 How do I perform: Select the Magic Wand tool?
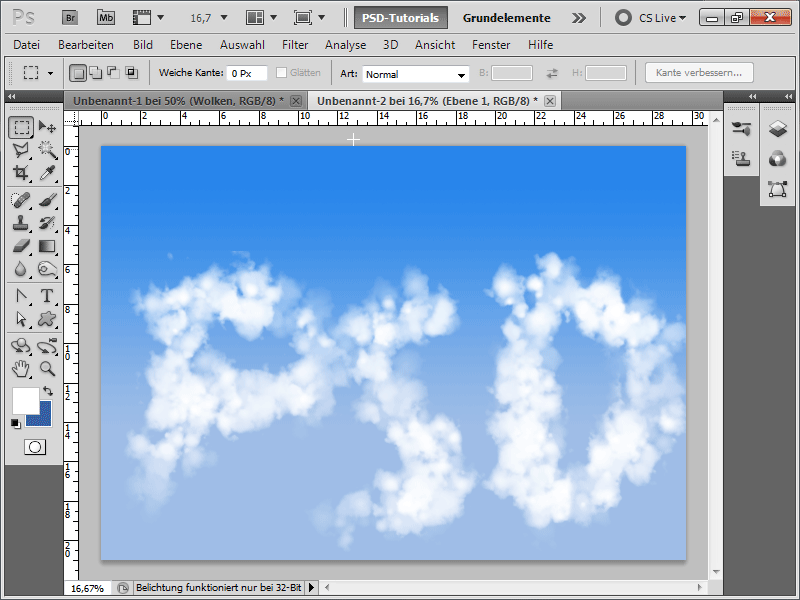click(x=47, y=151)
